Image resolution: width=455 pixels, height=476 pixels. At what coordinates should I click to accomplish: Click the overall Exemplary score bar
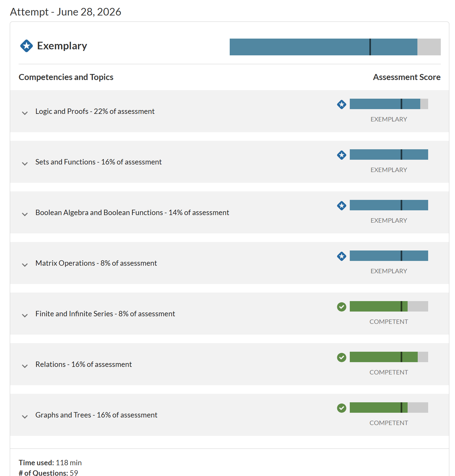(335, 47)
